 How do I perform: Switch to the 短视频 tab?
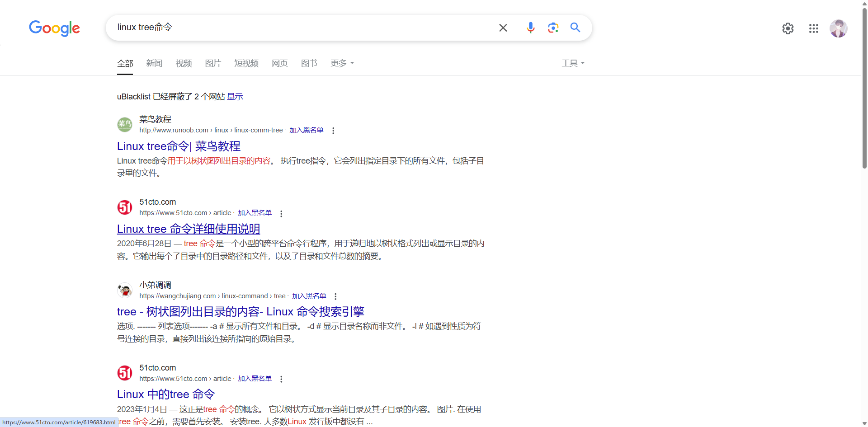pos(246,63)
